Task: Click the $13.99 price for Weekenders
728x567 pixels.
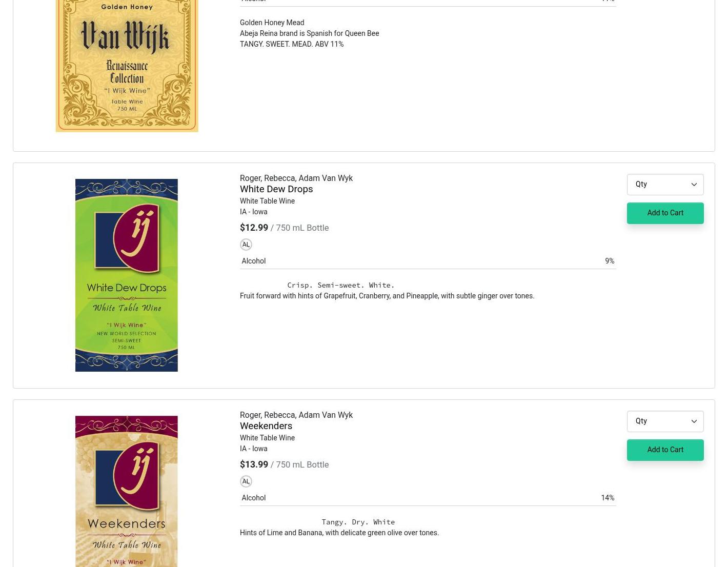Action: [254, 464]
